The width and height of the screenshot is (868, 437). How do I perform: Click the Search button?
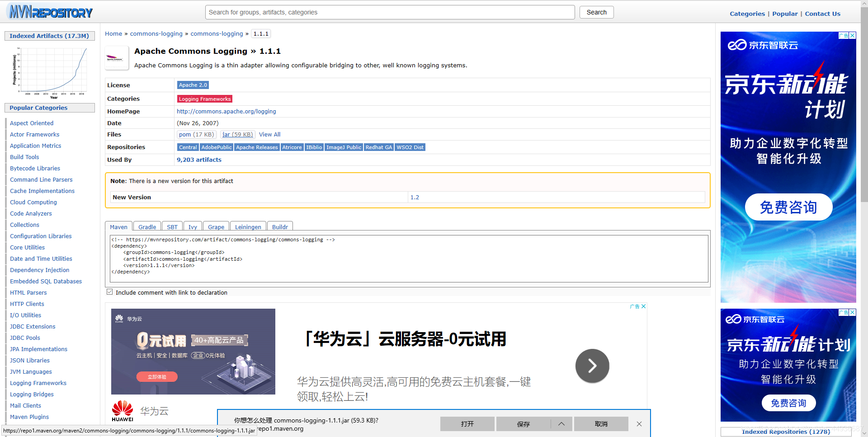(x=596, y=12)
